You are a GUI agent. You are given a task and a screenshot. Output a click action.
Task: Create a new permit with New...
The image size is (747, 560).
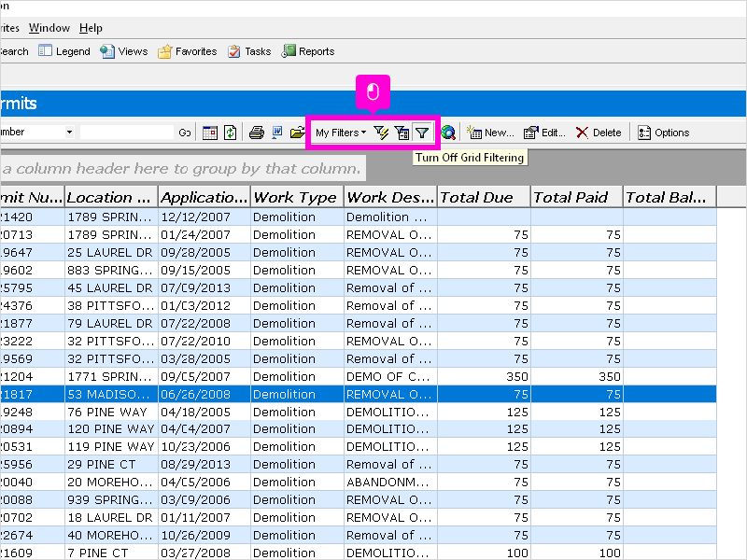click(490, 133)
